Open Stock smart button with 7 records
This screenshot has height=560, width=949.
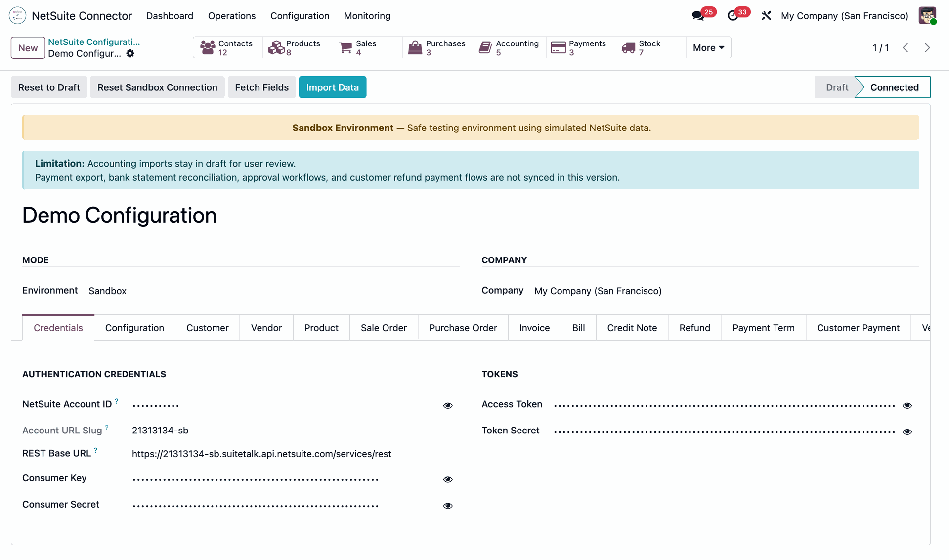click(x=651, y=48)
